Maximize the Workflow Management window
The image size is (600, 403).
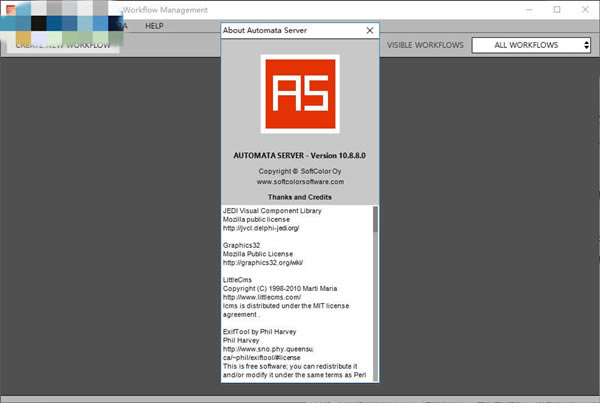point(557,10)
